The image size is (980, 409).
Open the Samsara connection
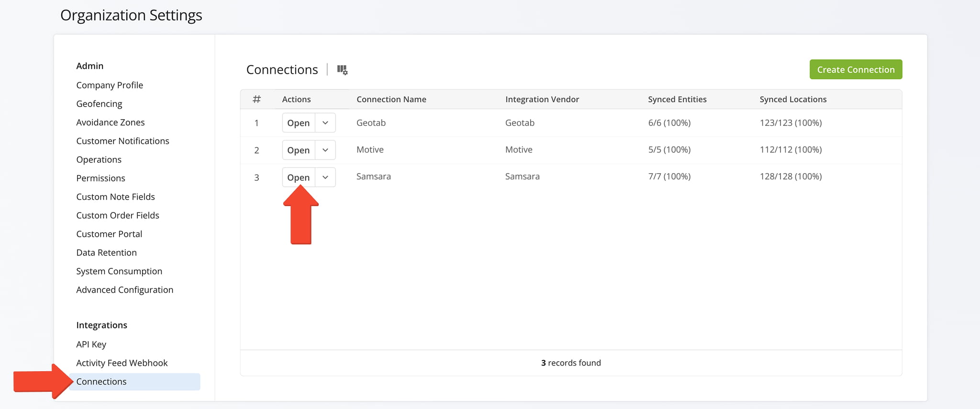299,177
